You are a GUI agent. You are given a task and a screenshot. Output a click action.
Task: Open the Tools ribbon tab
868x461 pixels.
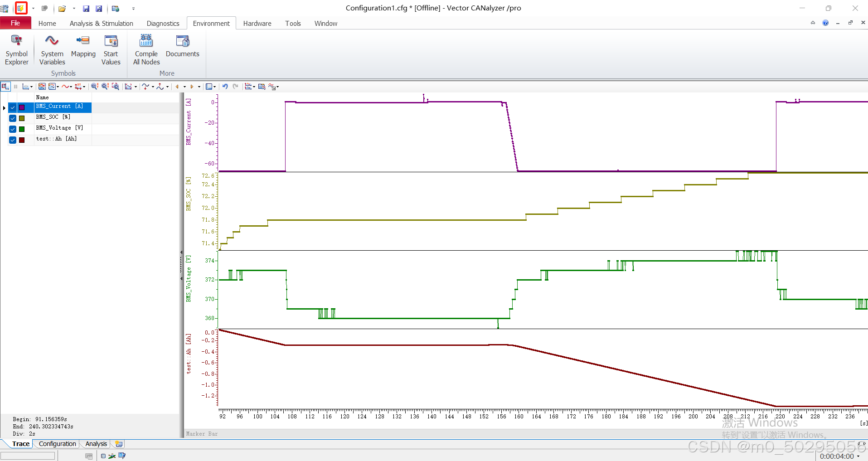point(293,23)
